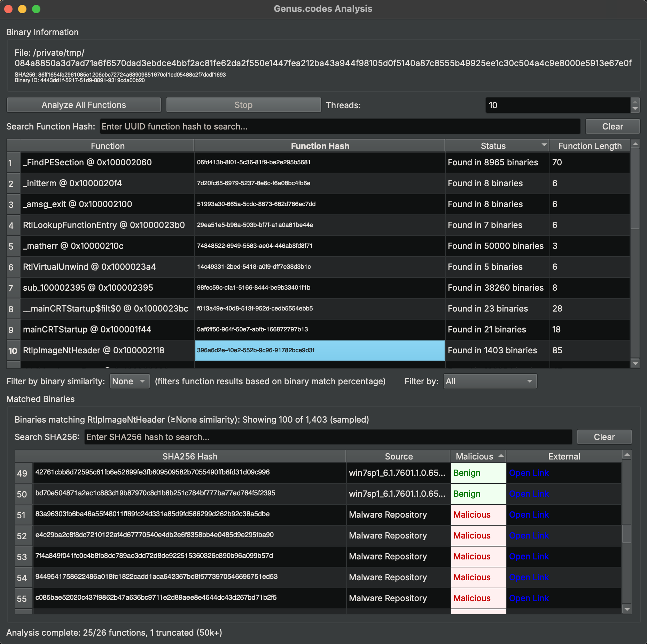Screen dimensions: 647x644
Task: Clear the function hash search field
Action: tap(613, 126)
